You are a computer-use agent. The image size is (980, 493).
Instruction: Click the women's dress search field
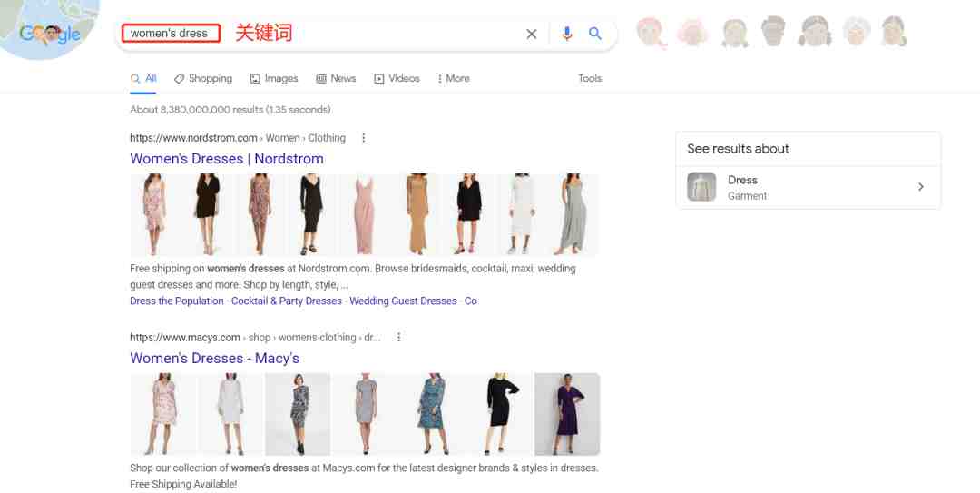(366, 34)
